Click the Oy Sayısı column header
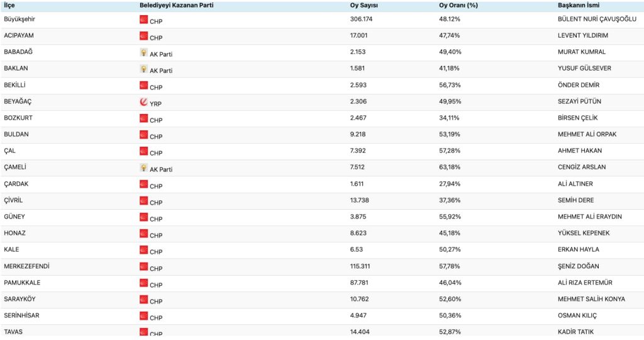The height and width of the screenshot is (340, 644). pyautogui.click(x=364, y=6)
